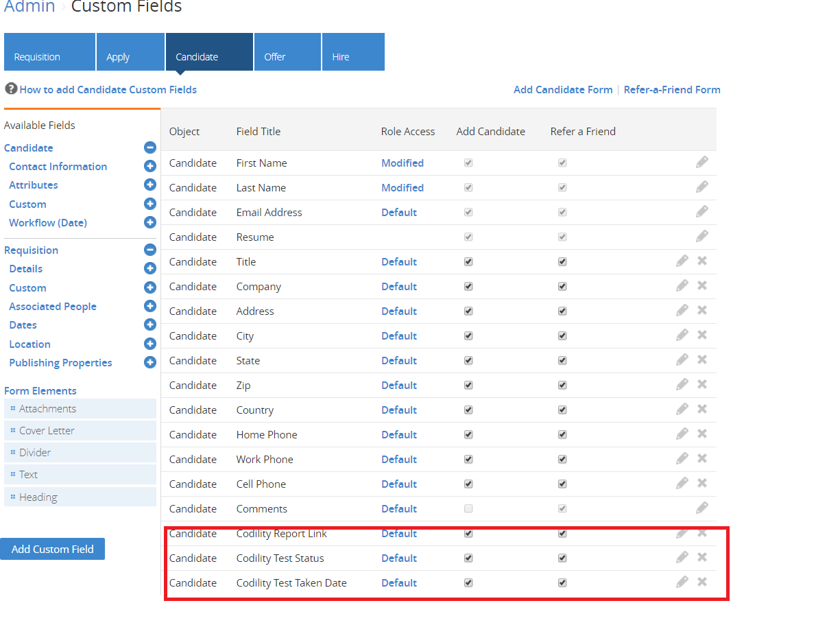This screenshot has height=625, width=840.
Task: Open the Offer tab
Action: [x=287, y=52]
